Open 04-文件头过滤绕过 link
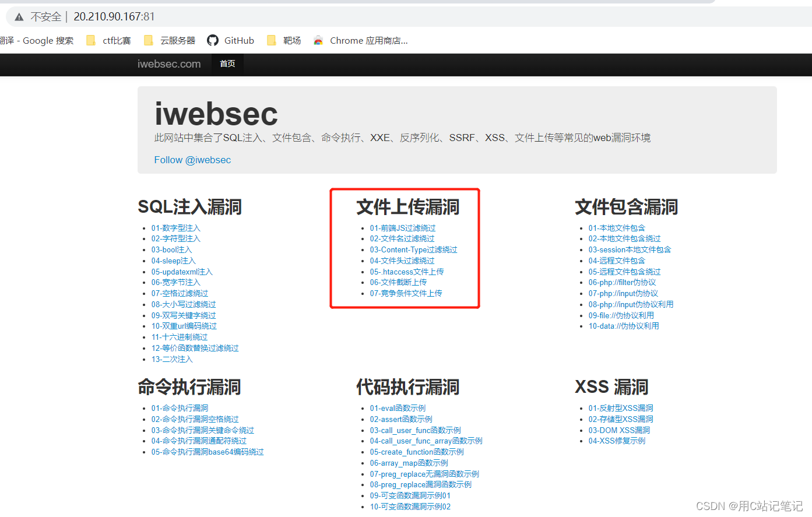 pos(402,261)
